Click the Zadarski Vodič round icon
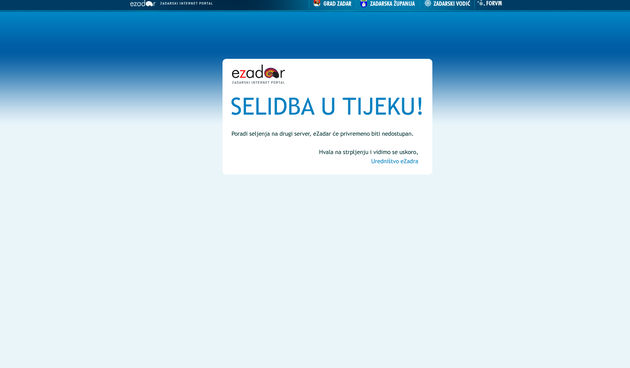Screen dimensions: 630x368 tap(428, 3)
